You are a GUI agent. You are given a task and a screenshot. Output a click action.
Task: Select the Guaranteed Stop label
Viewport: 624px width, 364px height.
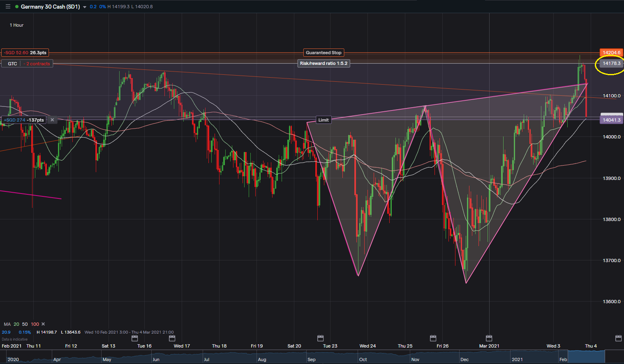pyautogui.click(x=324, y=53)
